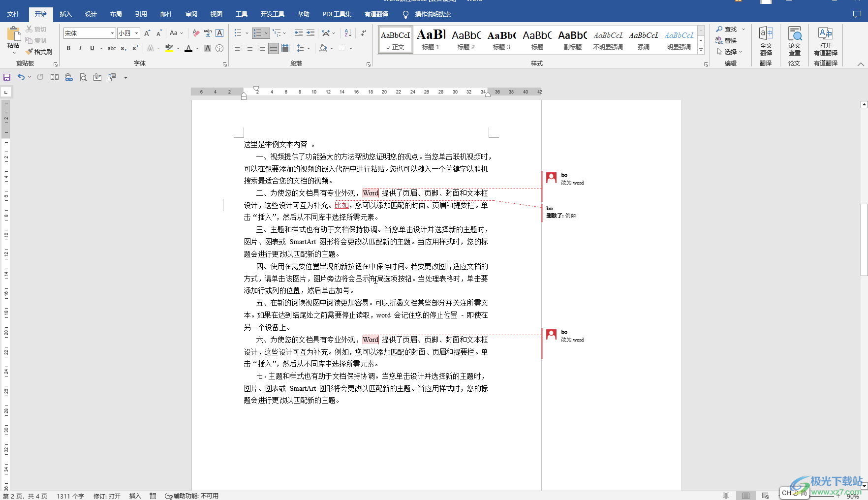Apply the black font color
868x500 pixels.
(188, 48)
